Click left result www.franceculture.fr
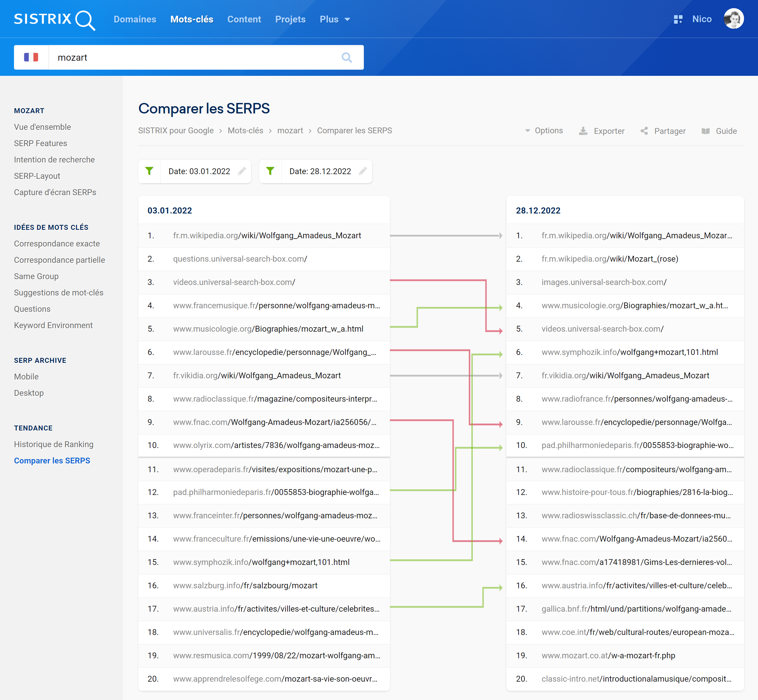Image resolution: width=758 pixels, height=700 pixels. click(277, 539)
